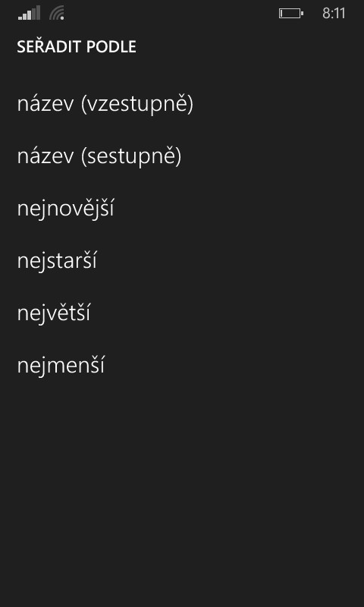Tap the empty battery outline in status bar
The width and height of the screenshot is (364, 607).
point(291,14)
